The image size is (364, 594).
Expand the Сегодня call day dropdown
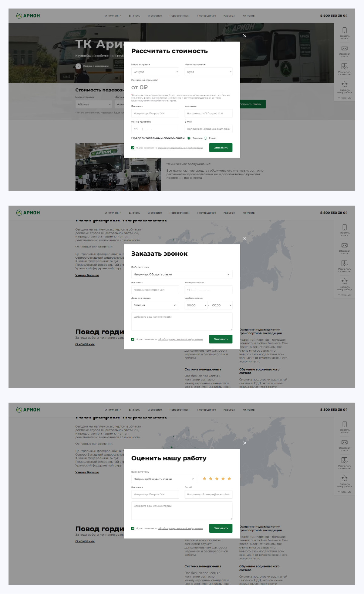155,305
